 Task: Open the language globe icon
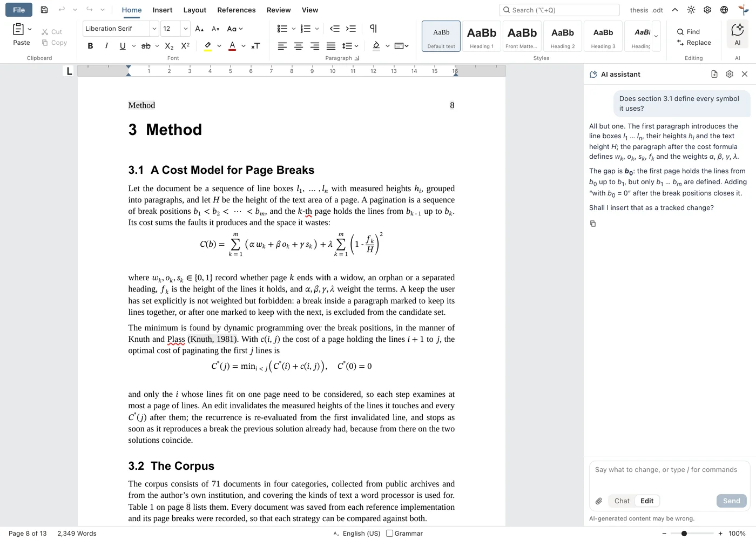tap(724, 10)
